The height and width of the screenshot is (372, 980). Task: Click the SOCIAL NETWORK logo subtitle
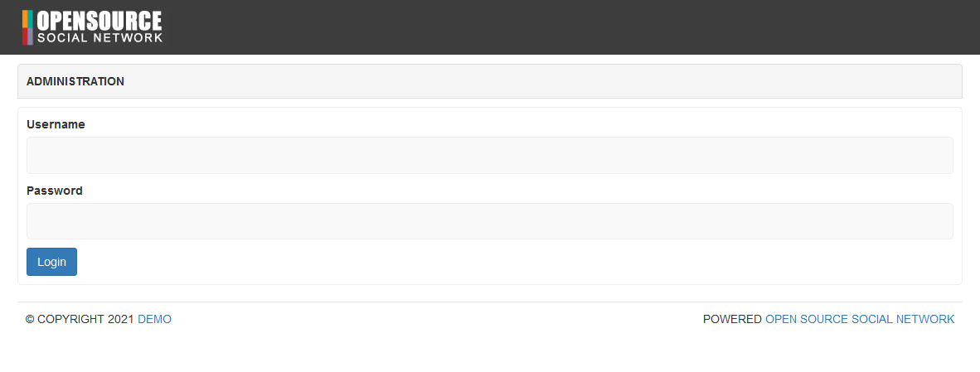tap(99, 38)
